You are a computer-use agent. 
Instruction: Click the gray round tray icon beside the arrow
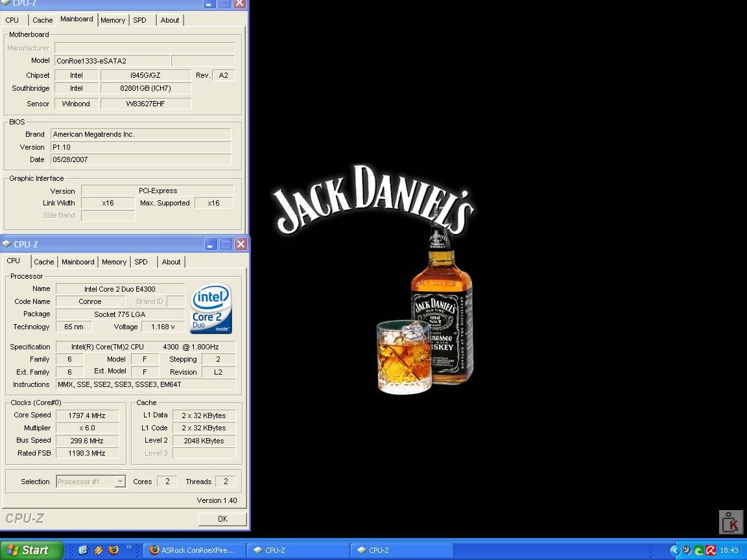[x=687, y=550]
